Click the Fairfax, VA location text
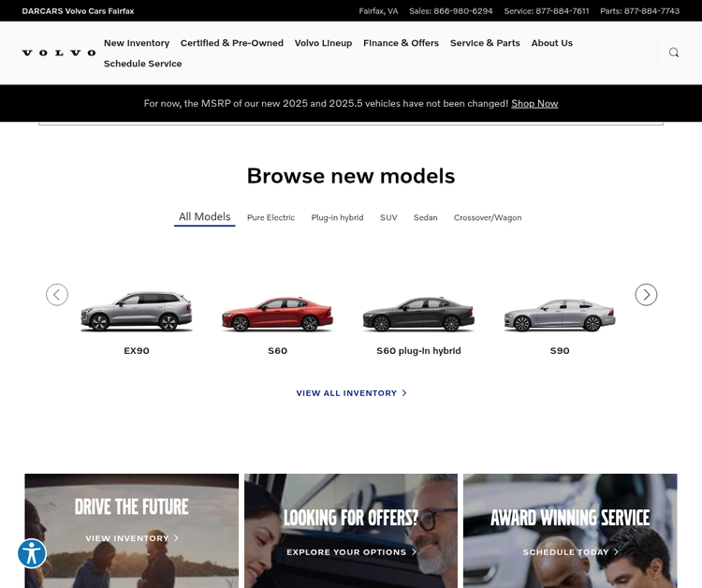Viewport: 702px width, 588px height. pyautogui.click(x=378, y=10)
